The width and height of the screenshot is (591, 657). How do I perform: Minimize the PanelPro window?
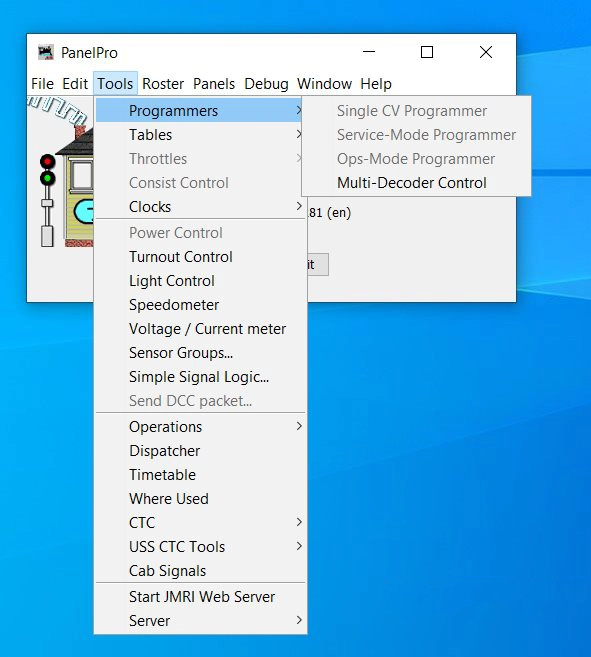coord(369,52)
